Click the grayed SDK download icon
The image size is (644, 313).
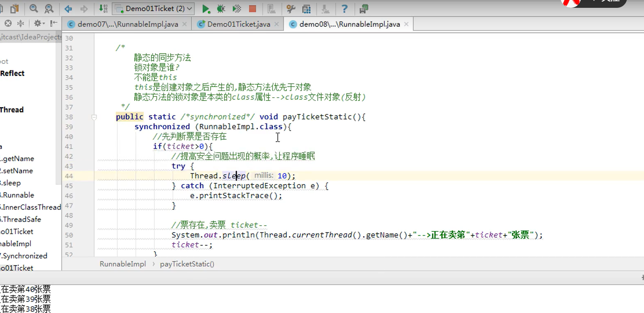point(325,8)
